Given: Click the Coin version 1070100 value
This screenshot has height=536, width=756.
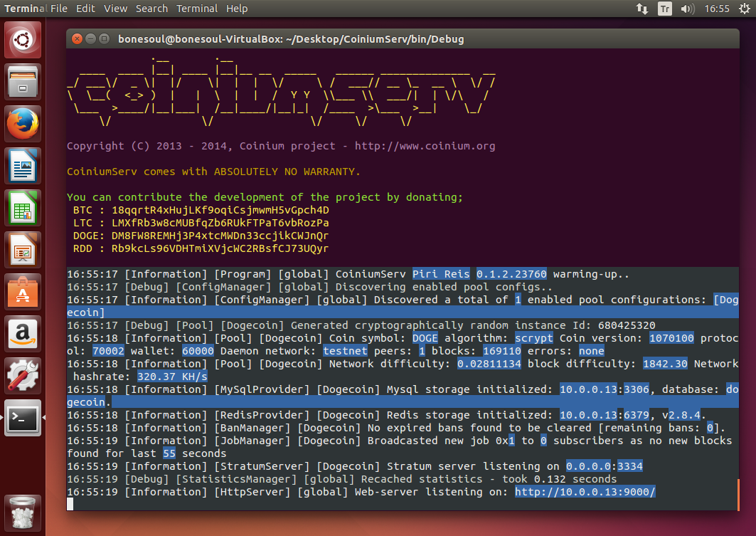Looking at the screenshot, I should [671, 338].
